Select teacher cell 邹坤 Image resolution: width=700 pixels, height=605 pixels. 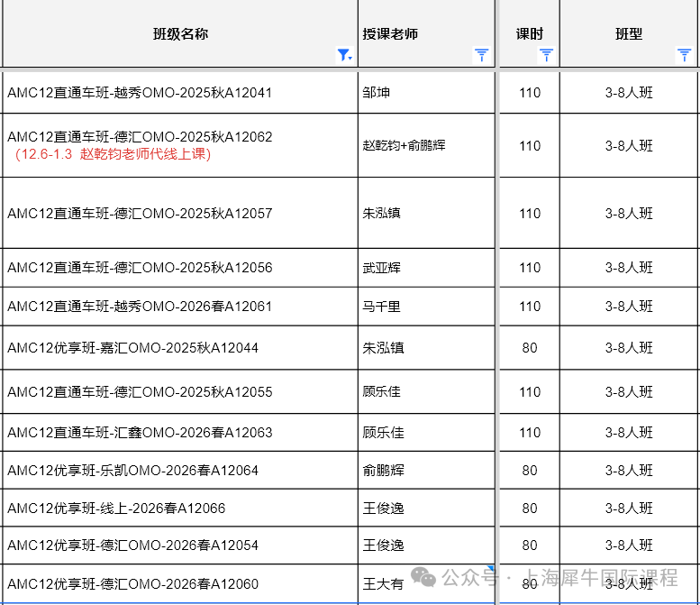click(377, 93)
